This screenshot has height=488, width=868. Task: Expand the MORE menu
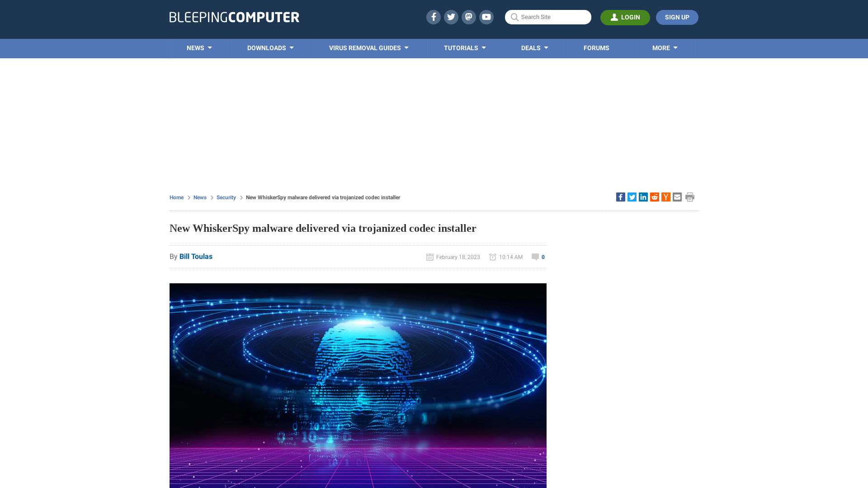pyautogui.click(x=665, y=47)
